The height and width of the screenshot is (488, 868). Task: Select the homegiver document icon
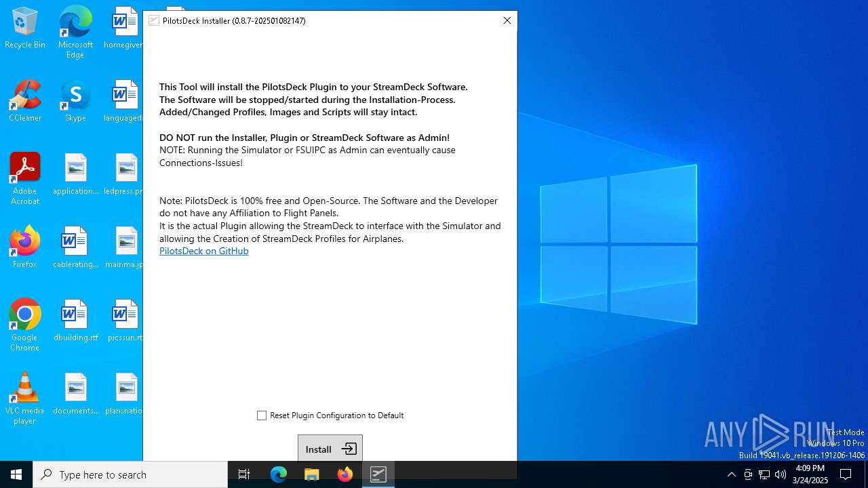click(123, 28)
